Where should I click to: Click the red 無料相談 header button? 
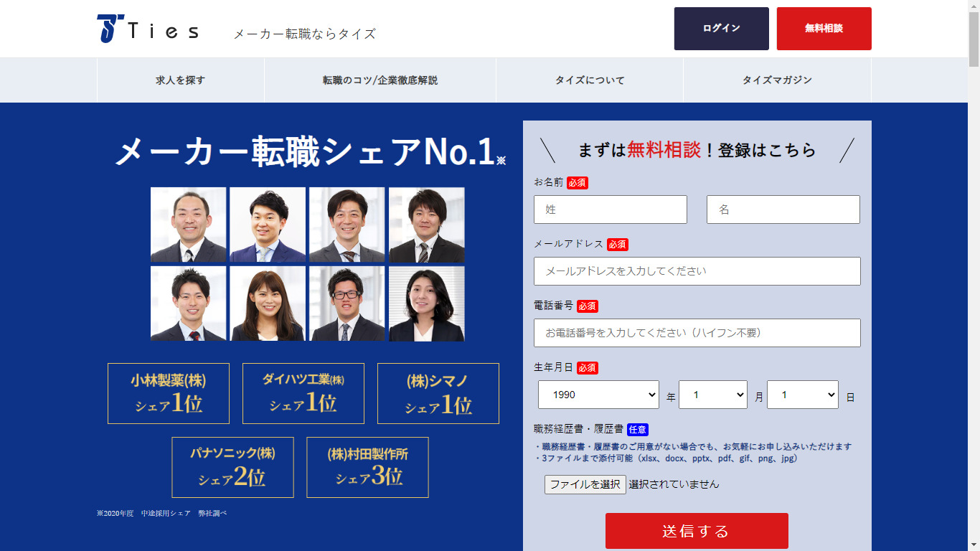click(824, 29)
